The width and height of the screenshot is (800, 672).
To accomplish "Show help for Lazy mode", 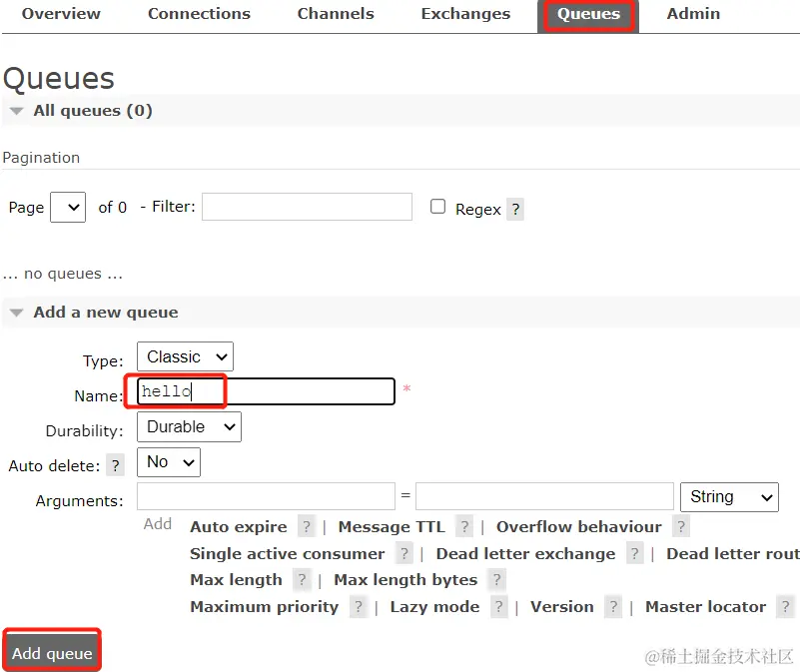I will [x=499, y=607].
